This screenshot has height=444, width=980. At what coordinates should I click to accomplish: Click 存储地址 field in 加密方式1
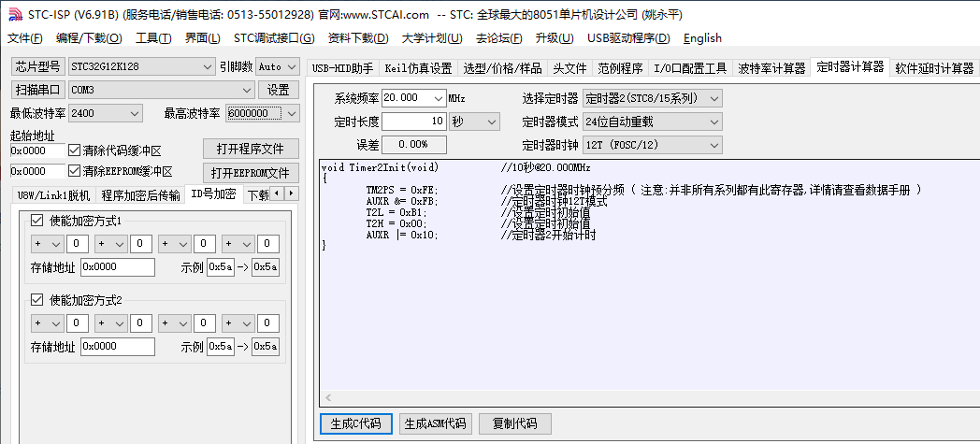118,267
